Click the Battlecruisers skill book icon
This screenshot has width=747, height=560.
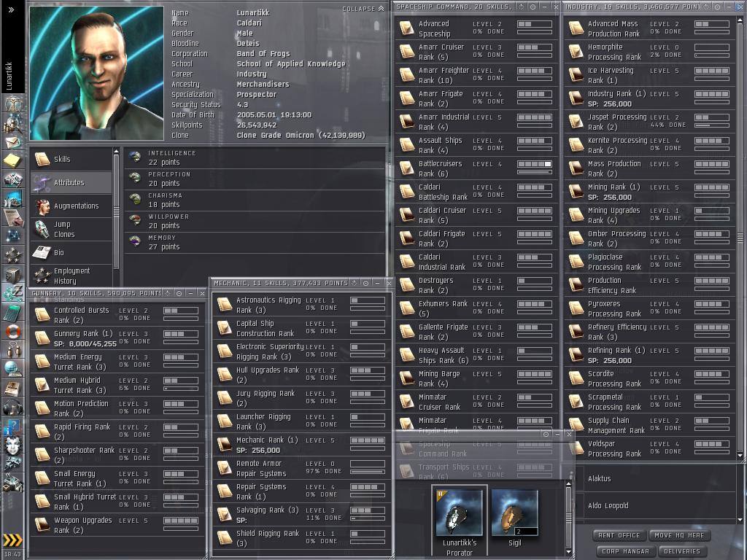[407, 168]
